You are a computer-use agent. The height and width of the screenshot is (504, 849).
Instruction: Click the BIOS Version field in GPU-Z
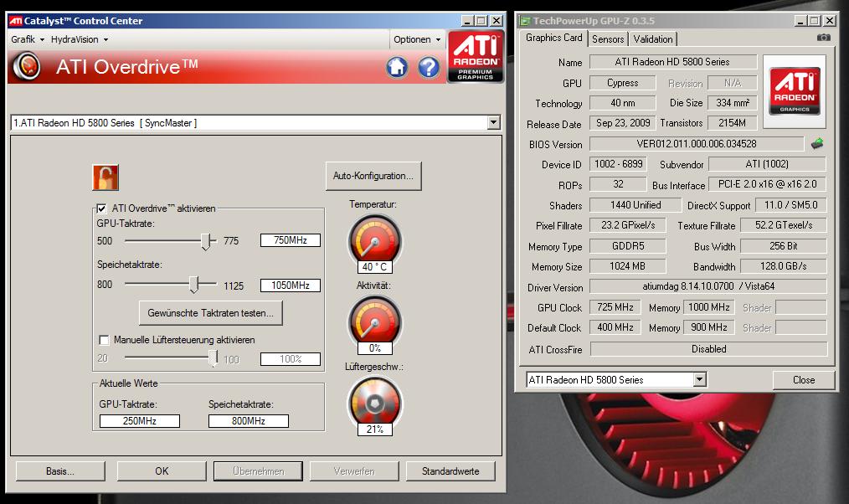[697, 143]
